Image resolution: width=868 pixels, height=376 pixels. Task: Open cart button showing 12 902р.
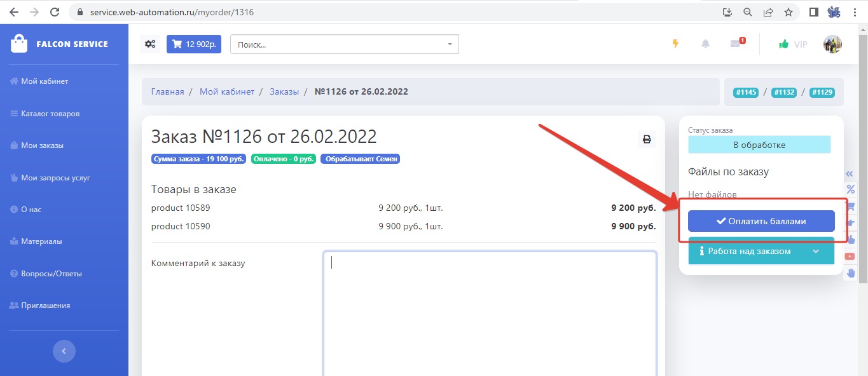194,44
